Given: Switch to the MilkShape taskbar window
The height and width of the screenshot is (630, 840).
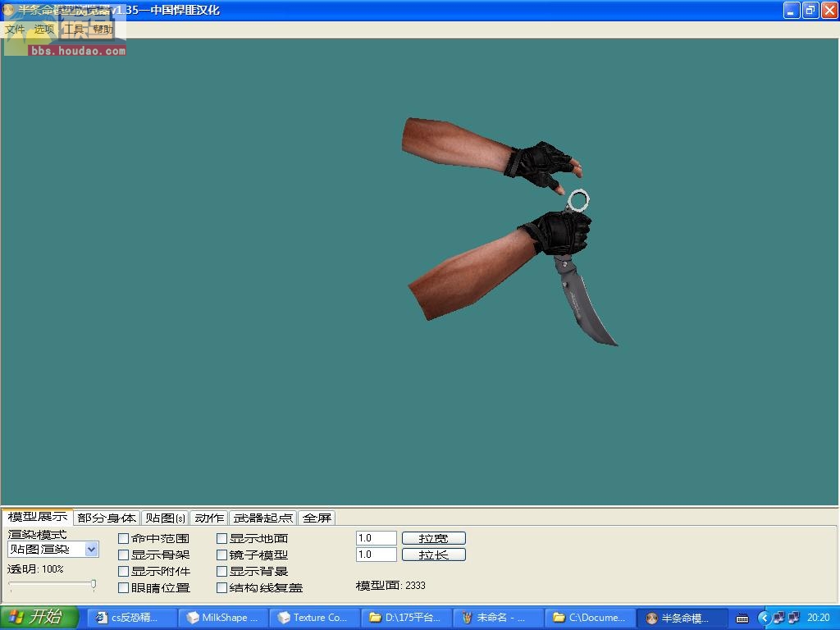Looking at the screenshot, I should pos(222,618).
